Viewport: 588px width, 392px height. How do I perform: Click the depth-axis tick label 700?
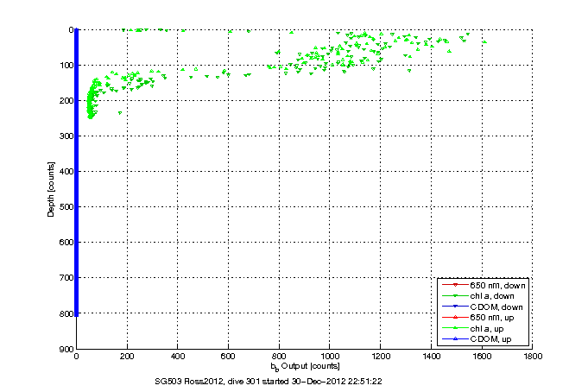[x=66, y=277]
